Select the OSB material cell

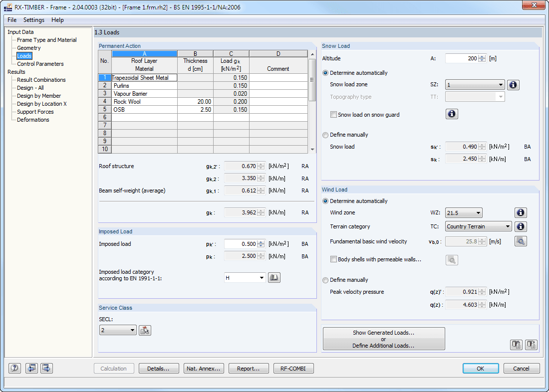pos(144,110)
